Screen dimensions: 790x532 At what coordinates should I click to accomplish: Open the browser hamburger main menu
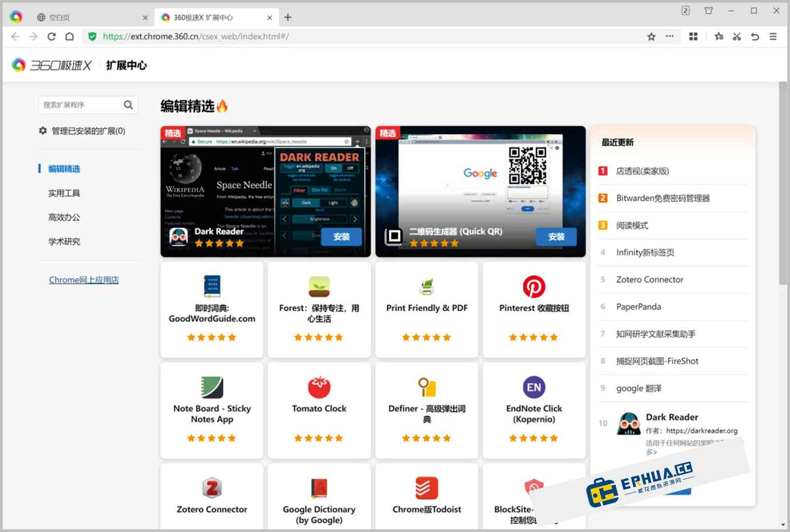coord(773,36)
